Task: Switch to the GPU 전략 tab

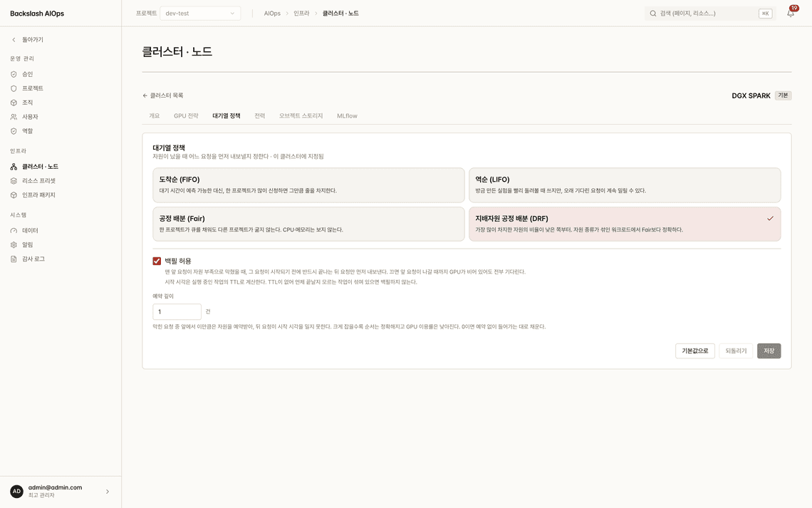Action: (x=186, y=116)
